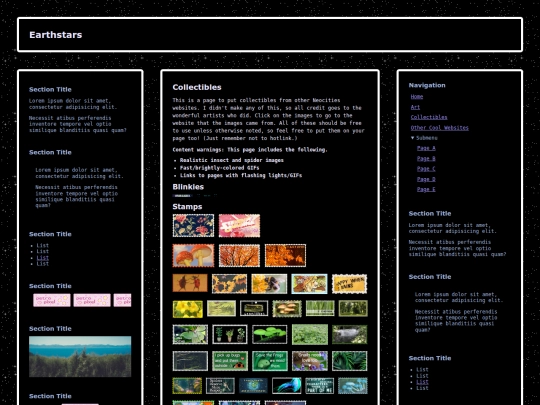
Task: Click the 'I pick up bugs' ladybug stamp
Action: (230, 361)
